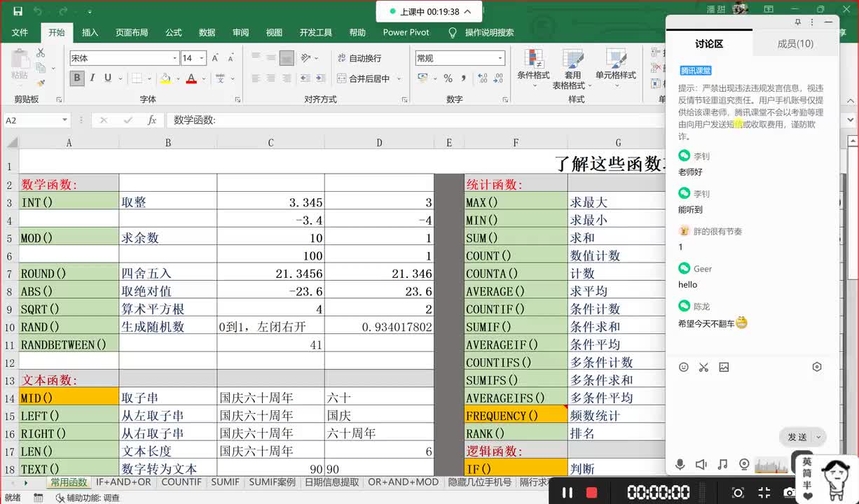Open the 日期信息提取 sheet tab

(331, 482)
